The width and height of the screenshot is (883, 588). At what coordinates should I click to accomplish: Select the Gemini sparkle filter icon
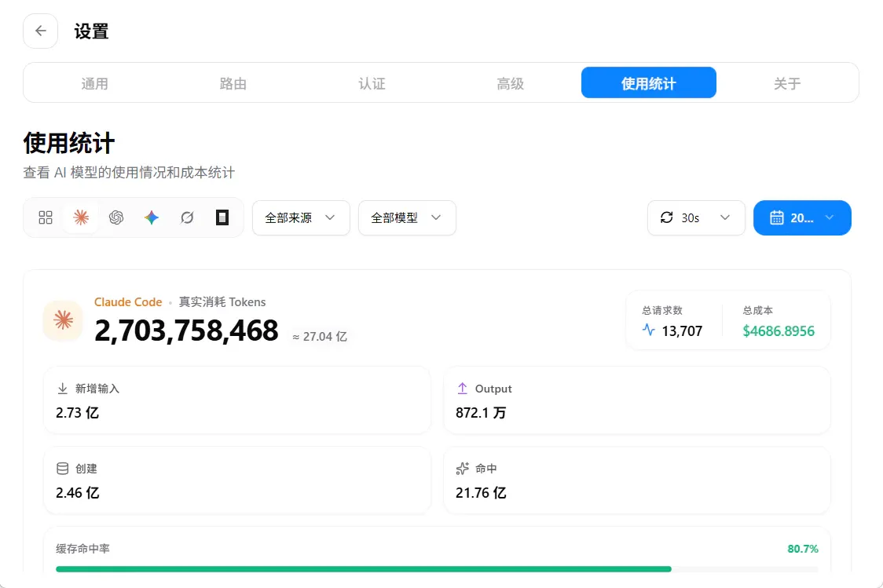tap(152, 217)
